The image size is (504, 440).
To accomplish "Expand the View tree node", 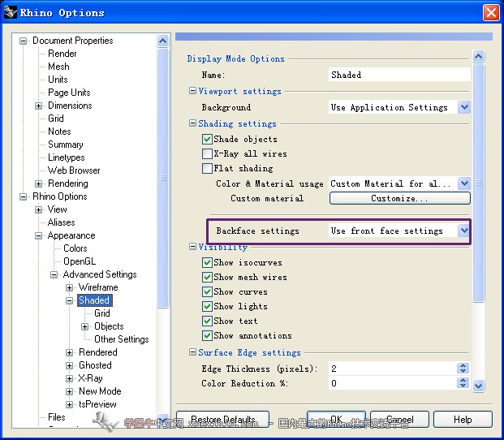I will click(38, 209).
